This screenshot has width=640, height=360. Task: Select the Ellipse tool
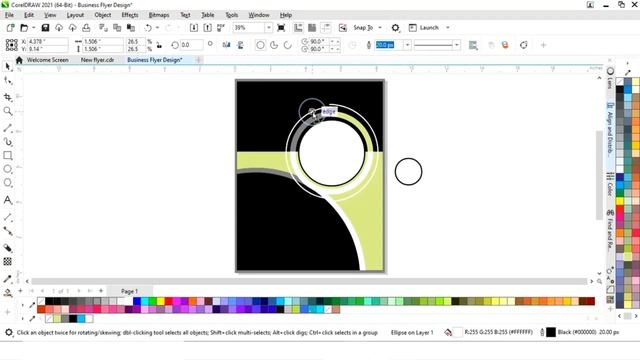[7, 169]
